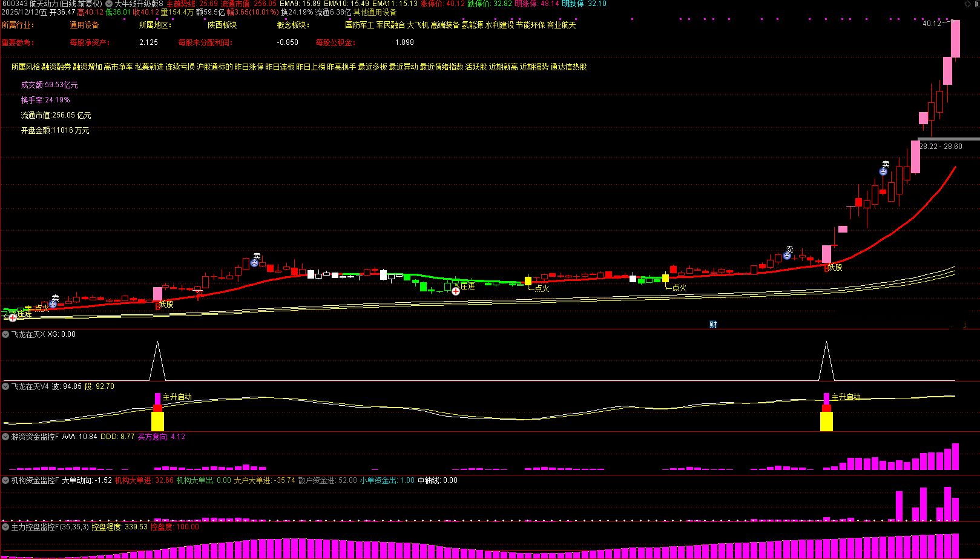Screen dimensions: 980x559
Task: Open dropdown for 机构资金监控F indicator
Action: click(5, 480)
